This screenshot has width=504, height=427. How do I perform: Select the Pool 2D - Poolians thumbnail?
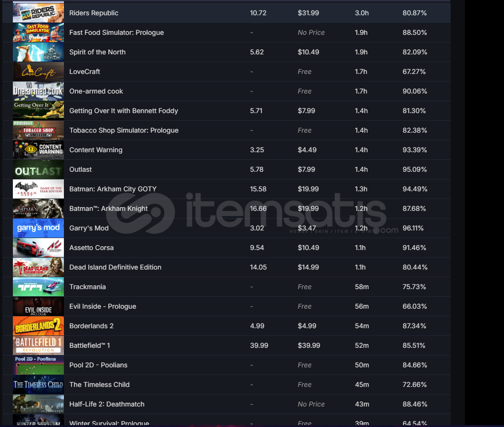tap(38, 365)
